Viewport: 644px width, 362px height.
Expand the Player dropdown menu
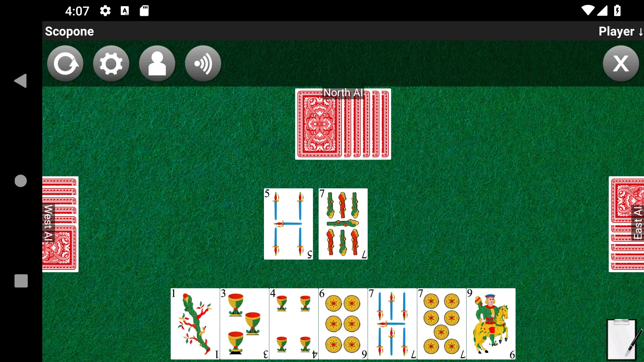[x=619, y=31]
